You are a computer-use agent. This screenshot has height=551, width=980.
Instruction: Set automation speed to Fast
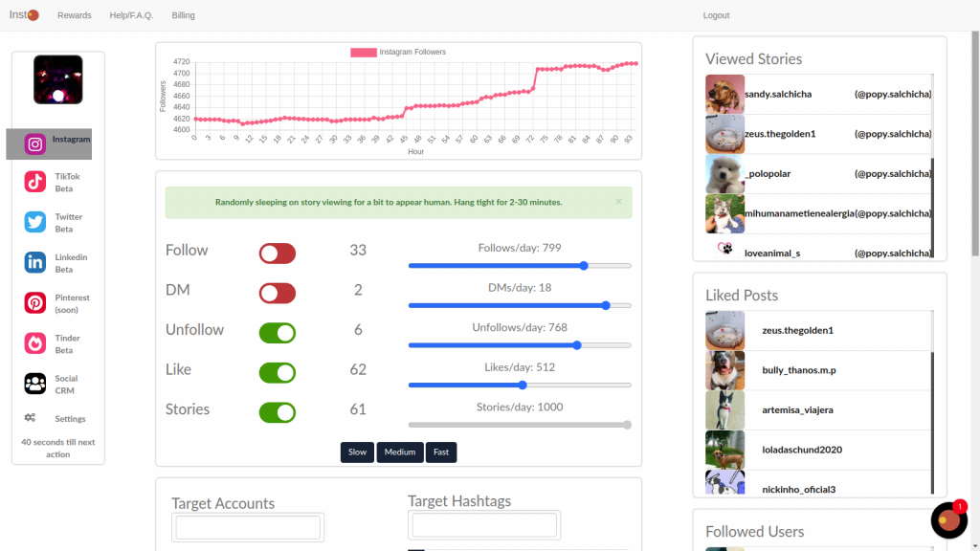tap(441, 452)
